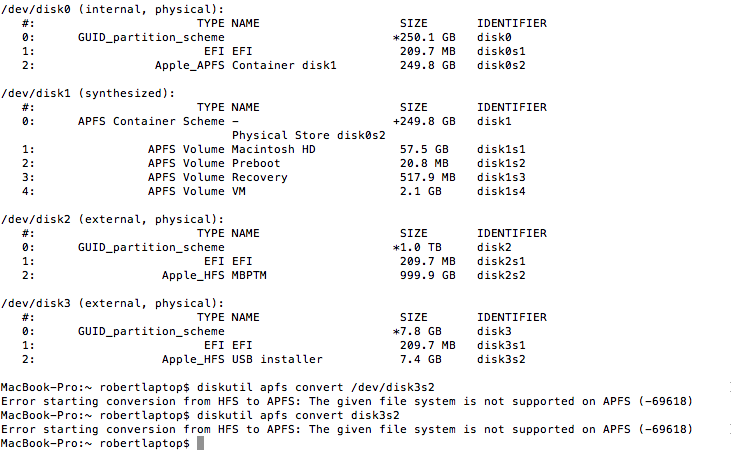This screenshot has height=465, width=731.
Task: Click the Recovery volume name
Action: coord(260,177)
